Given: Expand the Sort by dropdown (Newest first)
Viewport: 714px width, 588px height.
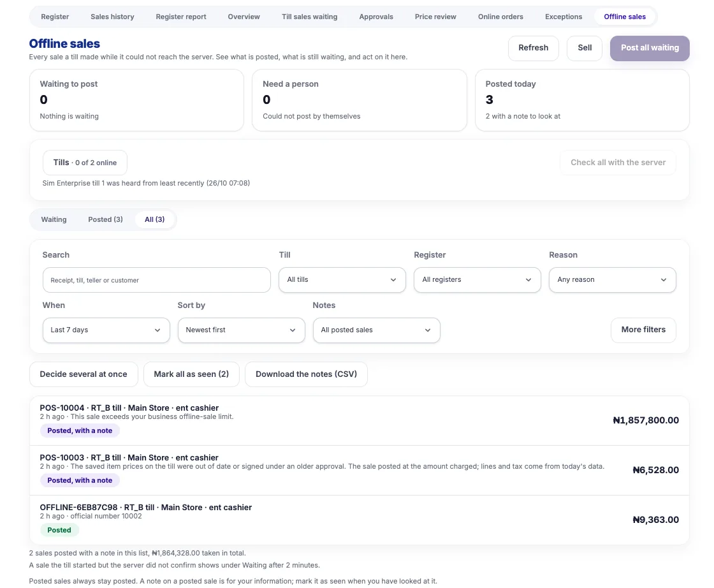Looking at the screenshot, I should coord(242,330).
